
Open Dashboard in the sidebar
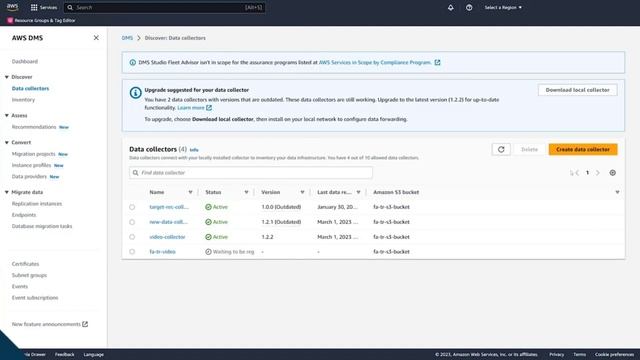[24, 61]
